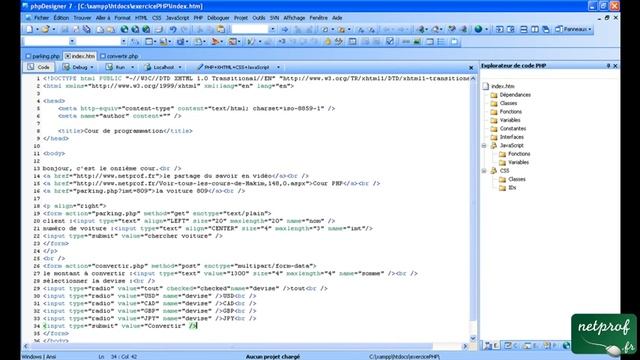Click the 'Ln 34 : Col 42' status bar entry
640x360 pixels.
coord(118,357)
